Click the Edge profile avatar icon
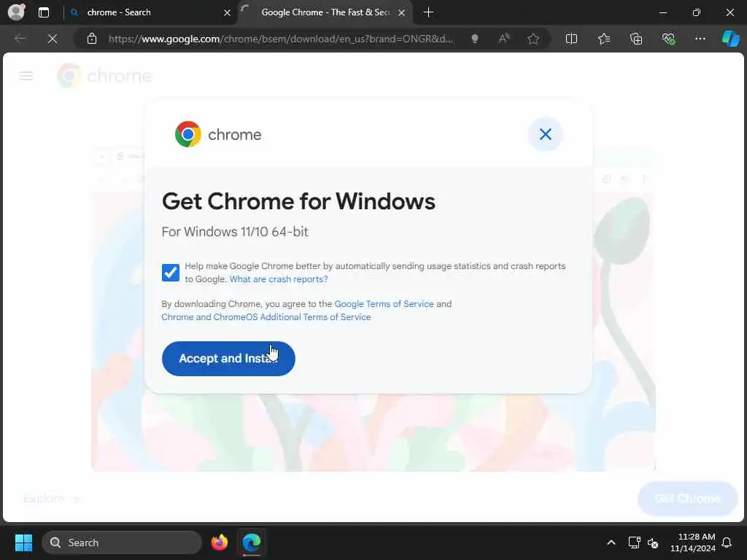The height and width of the screenshot is (560, 747). [x=17, y=12]
